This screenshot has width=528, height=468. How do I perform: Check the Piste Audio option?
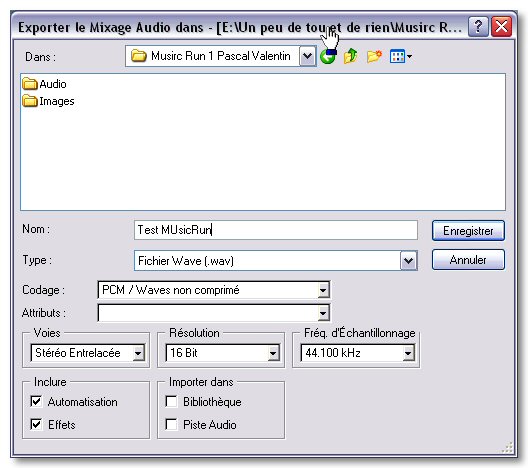click(171, 424)
